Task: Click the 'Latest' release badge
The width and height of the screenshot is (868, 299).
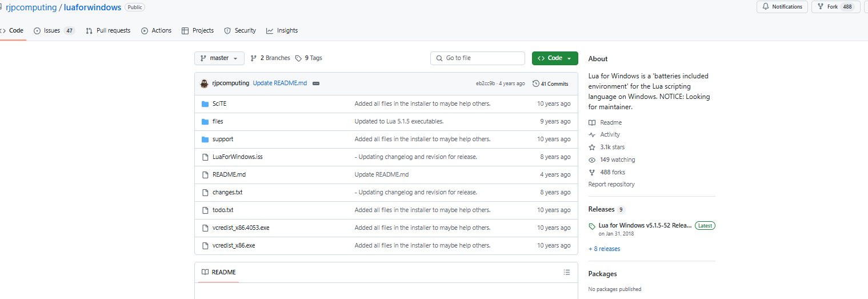Action: click(x=705, y=226)
